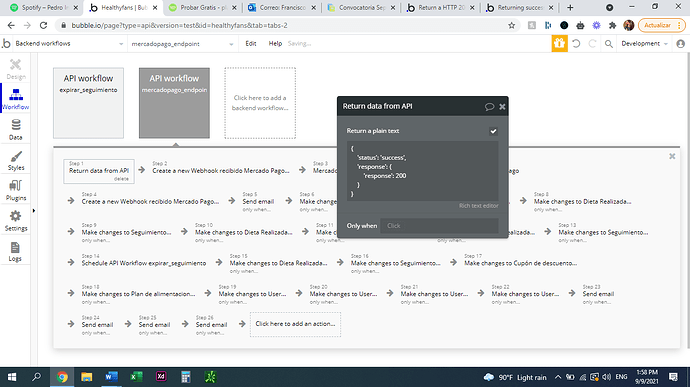The width and height of the screenshot is (690, 387).
Task: Open the Plugins section icon
Action: (x=16, y=190)
